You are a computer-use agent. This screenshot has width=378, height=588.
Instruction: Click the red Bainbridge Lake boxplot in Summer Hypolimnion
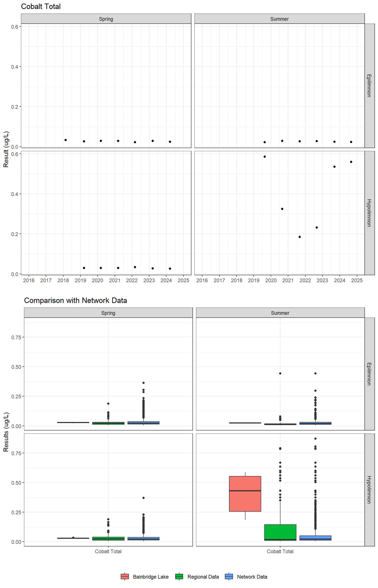point(245,494)
